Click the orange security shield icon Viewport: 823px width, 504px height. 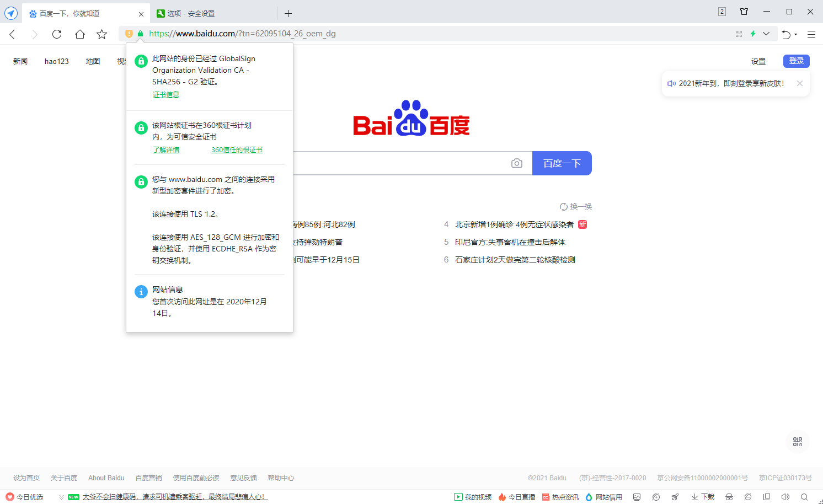(x=129, y=34)
